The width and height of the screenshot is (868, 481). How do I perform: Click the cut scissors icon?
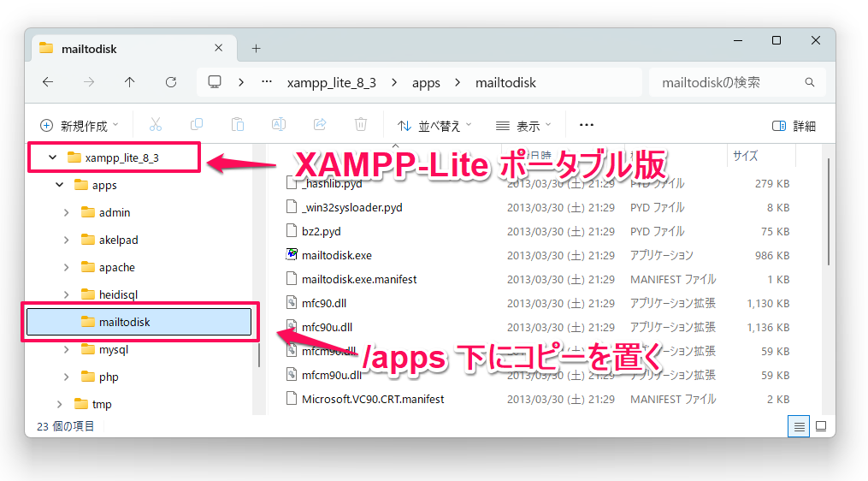point(156,125)
